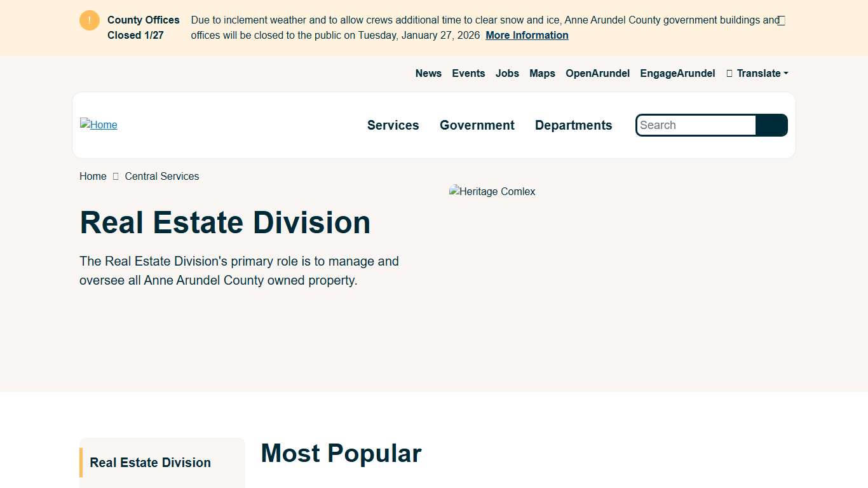Image resolution: width=868 pixels, height=488 pixels.
Task: Open the Services menu
Action: click(393, 125)
